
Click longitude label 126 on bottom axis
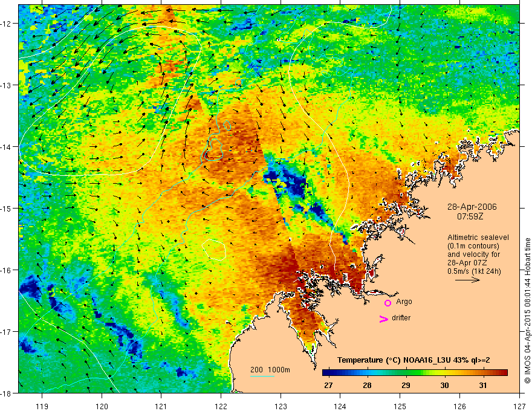pyautogui.click(x=459, y=406)
